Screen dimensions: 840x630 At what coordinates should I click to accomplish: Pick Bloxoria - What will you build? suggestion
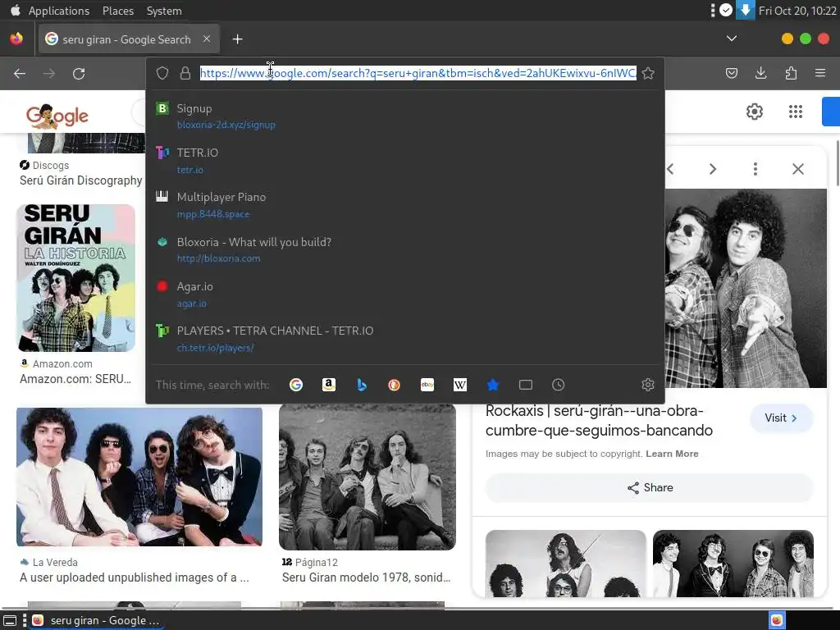(x=405, y=249)
